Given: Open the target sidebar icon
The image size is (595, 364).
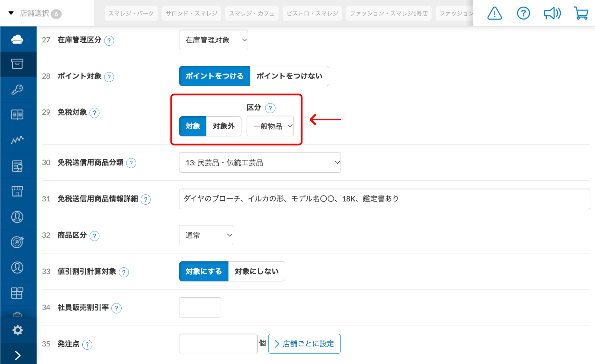Looking at the screenshot, I should pyautogui.click(x=17, y=242).
